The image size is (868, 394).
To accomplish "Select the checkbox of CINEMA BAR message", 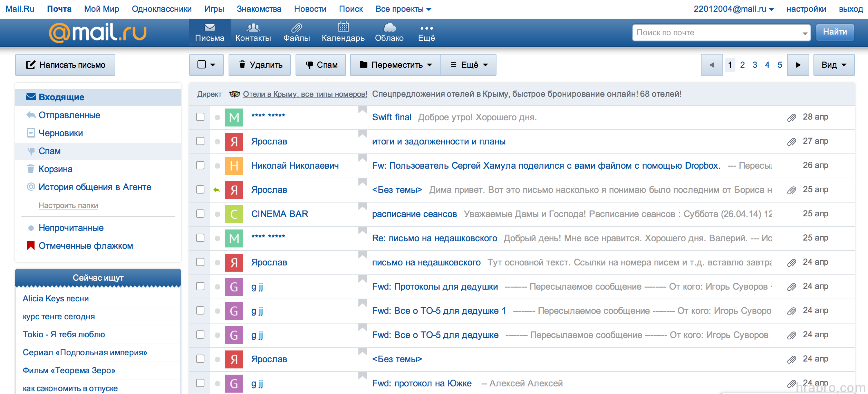I will click(200, 214).
